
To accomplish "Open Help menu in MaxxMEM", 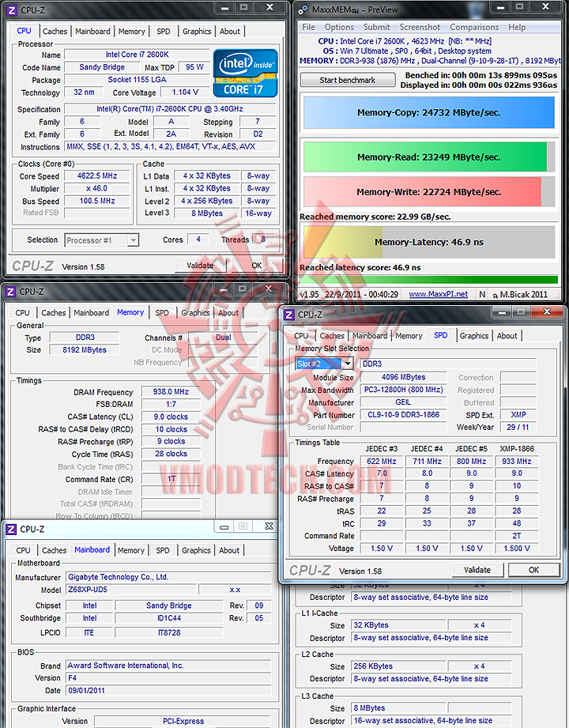I will click(x=517, y=27).
